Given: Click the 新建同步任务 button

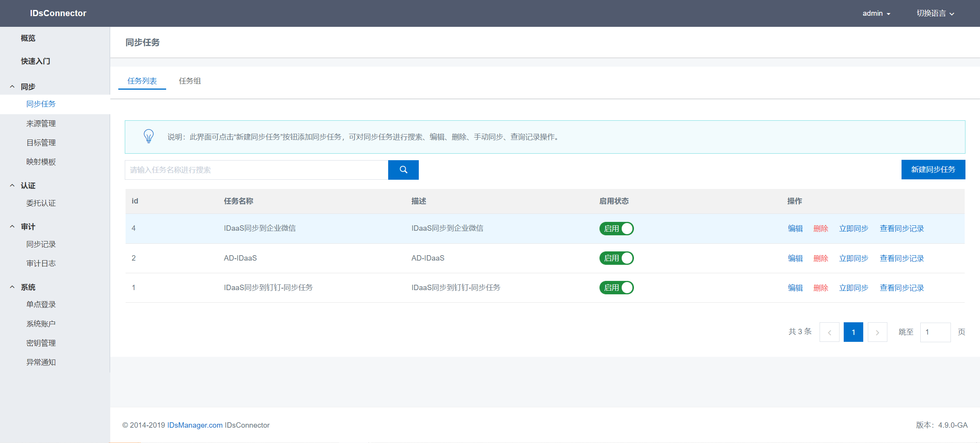Looking at the screenshot, I should pos(933,169).
